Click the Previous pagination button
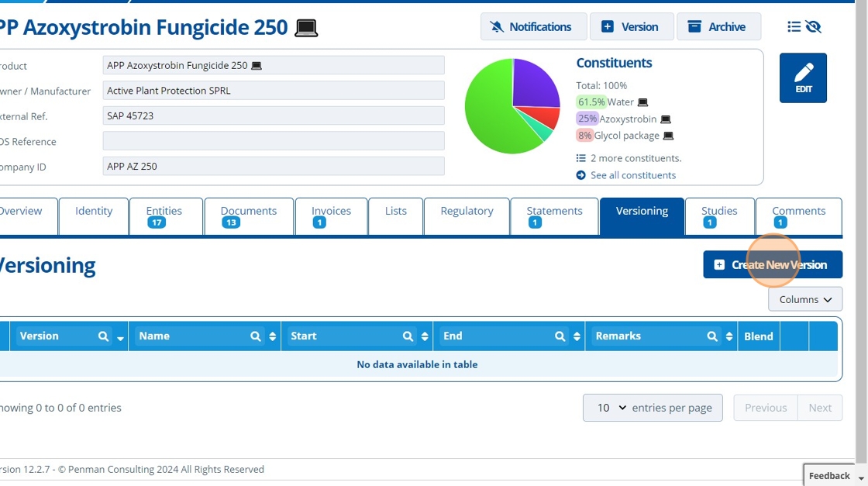Screen dimensions: 868x486 [x=766, y=408]
